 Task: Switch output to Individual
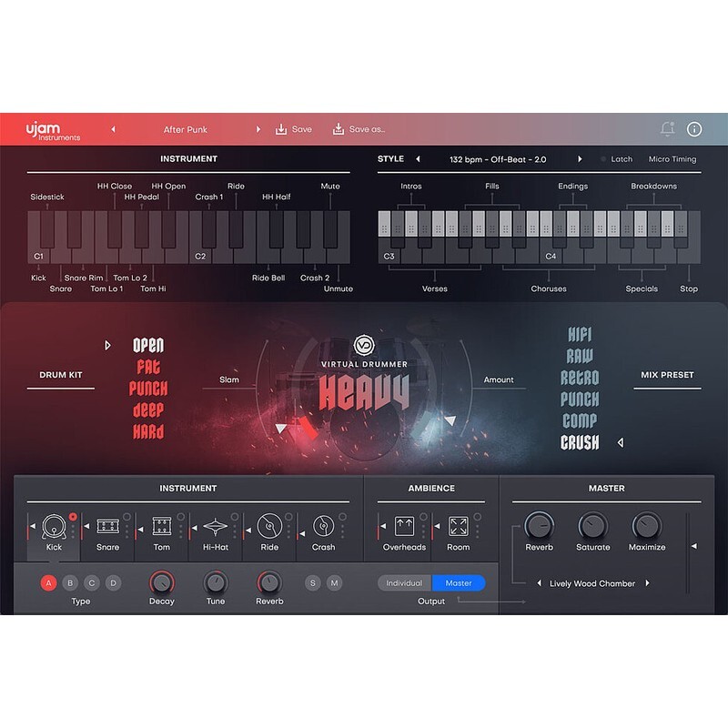point(404,583)
